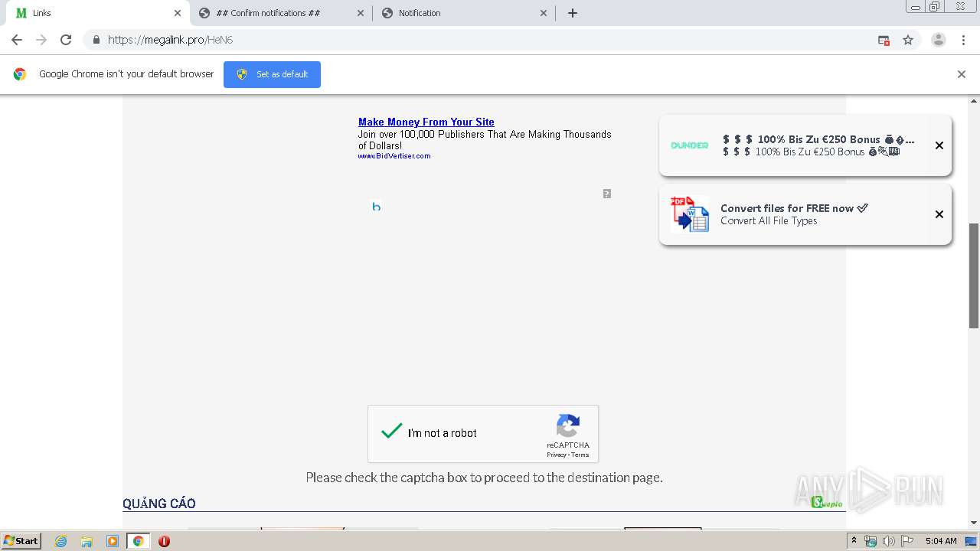Close the Notification tab
This screenshot has height=551, width=980.
(544, 13)
